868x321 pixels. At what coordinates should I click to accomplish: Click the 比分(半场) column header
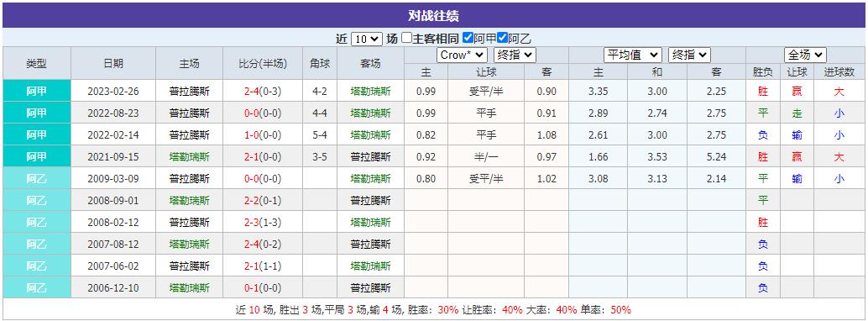pyautogui.click(x=263, y=63)
